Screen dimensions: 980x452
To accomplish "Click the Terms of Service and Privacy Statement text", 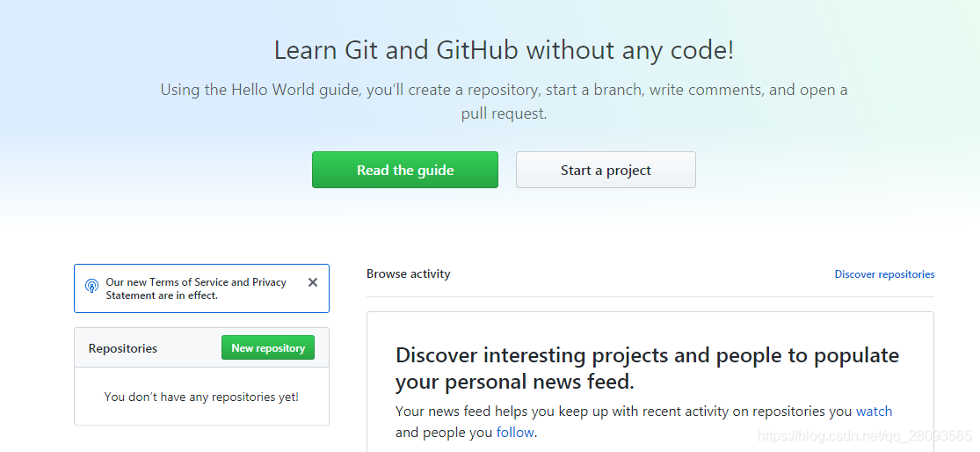I will (196, 288).
